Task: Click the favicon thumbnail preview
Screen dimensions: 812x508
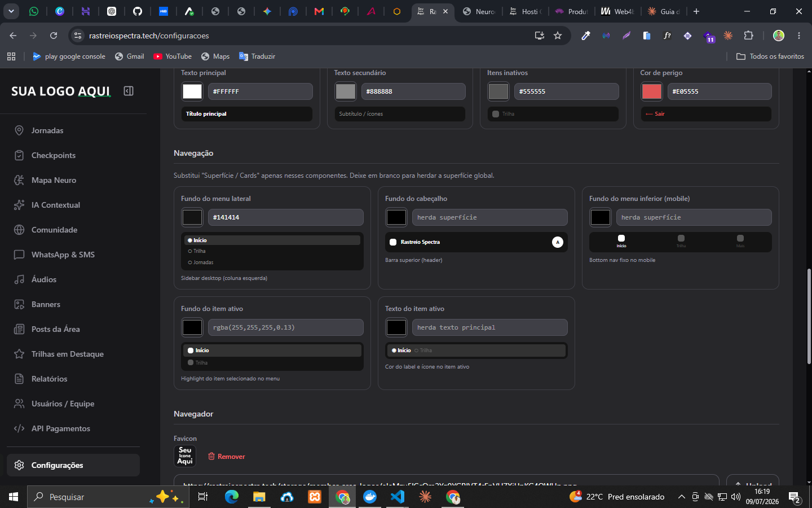Action: (x=185, y=456)
